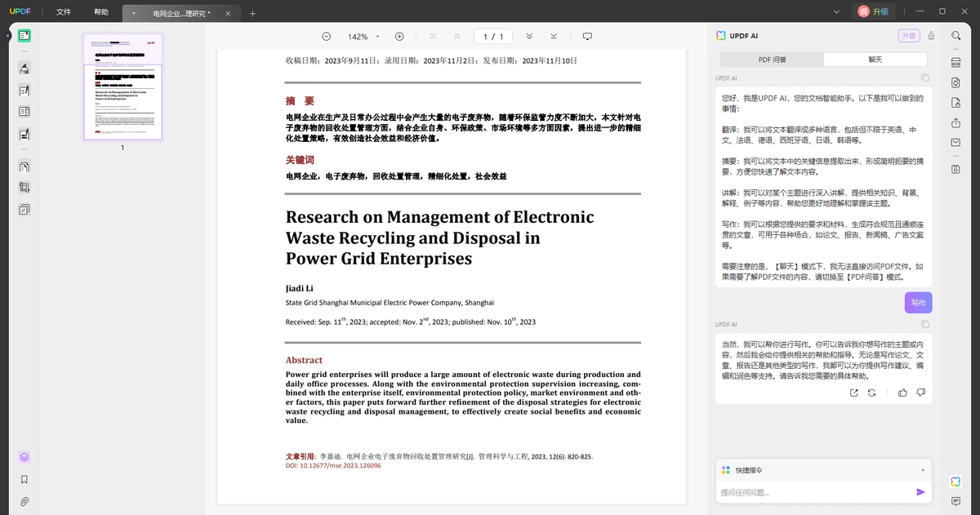Open the Edit PDF tool

24,91
